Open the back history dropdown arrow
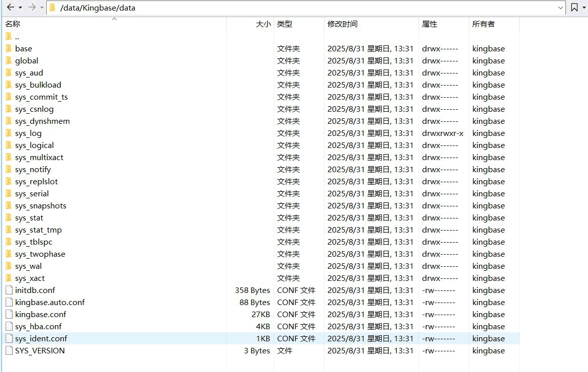The height and width of the screenshot is (372, 588). click(20, 8)
